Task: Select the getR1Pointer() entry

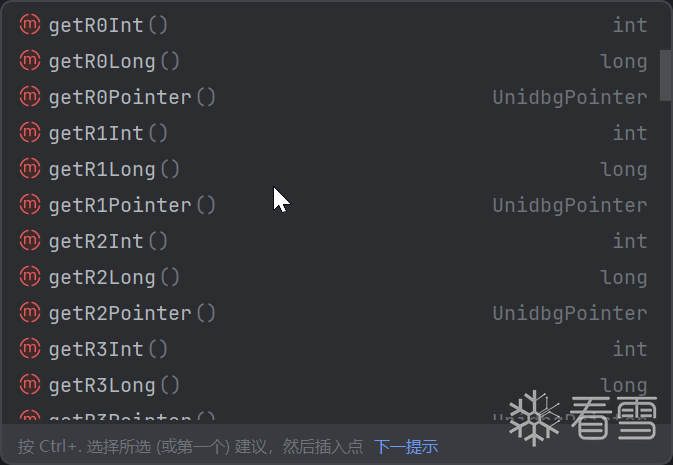Action: click(x=132, y=205)
